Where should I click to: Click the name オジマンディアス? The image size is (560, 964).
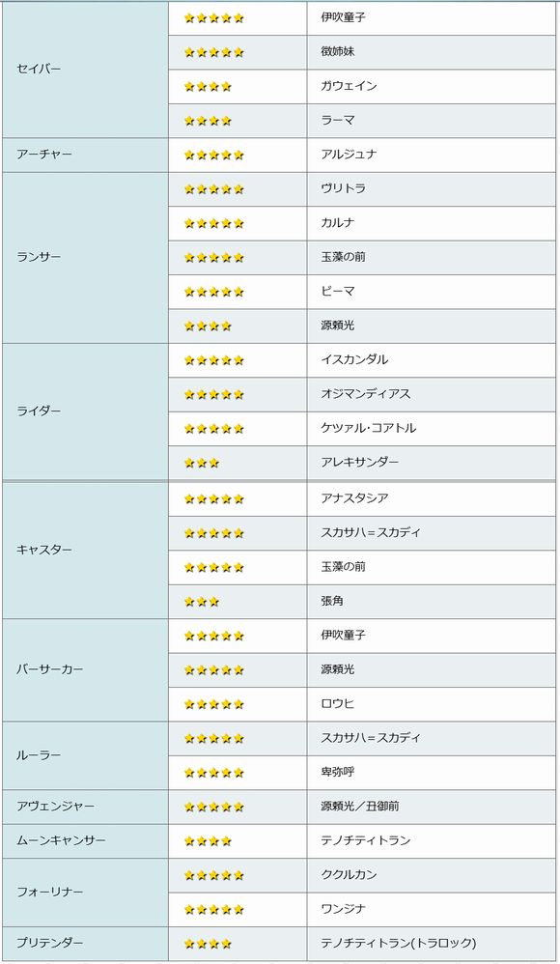365,394
